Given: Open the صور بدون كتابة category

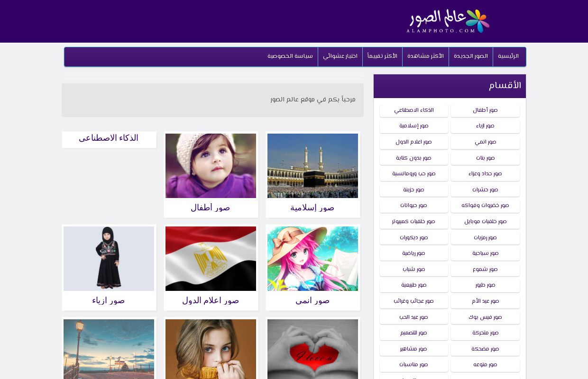Looking at the screenshot, I should click(x=414, y=158).
